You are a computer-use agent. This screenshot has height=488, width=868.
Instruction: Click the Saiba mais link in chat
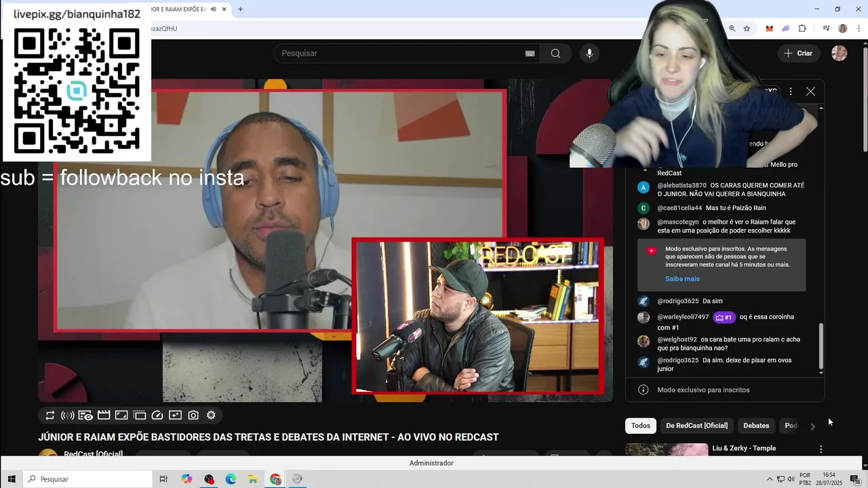(x=682, y=279)
